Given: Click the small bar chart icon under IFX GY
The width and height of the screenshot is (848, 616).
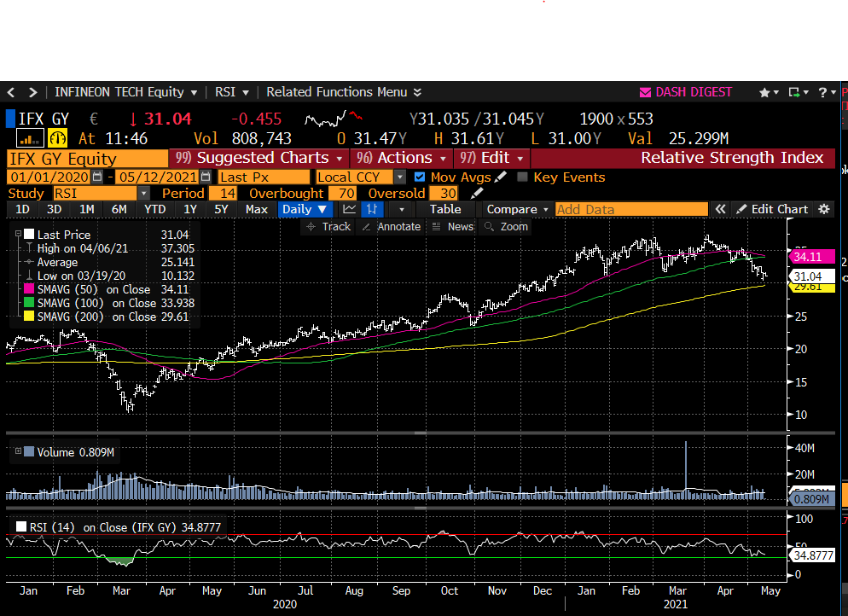Looking at the screenshot, I should [29, 138].
